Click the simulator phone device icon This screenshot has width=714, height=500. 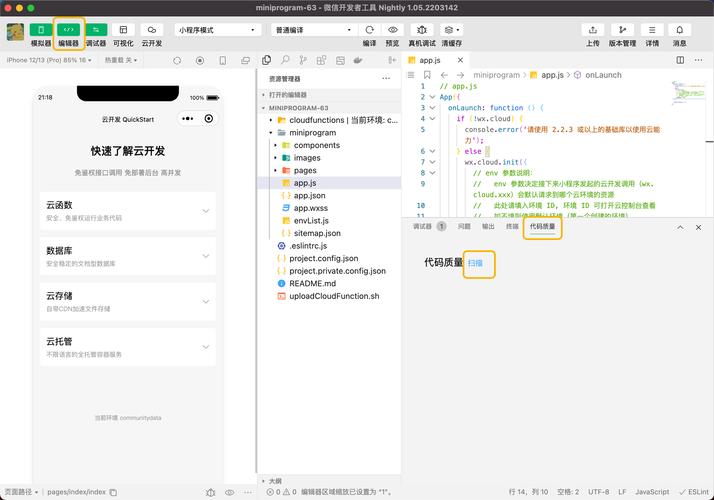[x=223, y=61]
